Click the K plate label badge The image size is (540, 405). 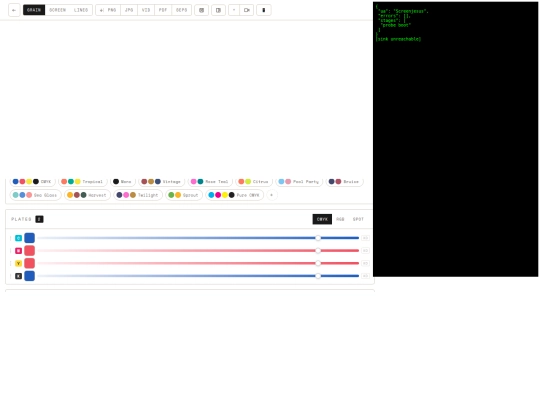pos(19,276)
